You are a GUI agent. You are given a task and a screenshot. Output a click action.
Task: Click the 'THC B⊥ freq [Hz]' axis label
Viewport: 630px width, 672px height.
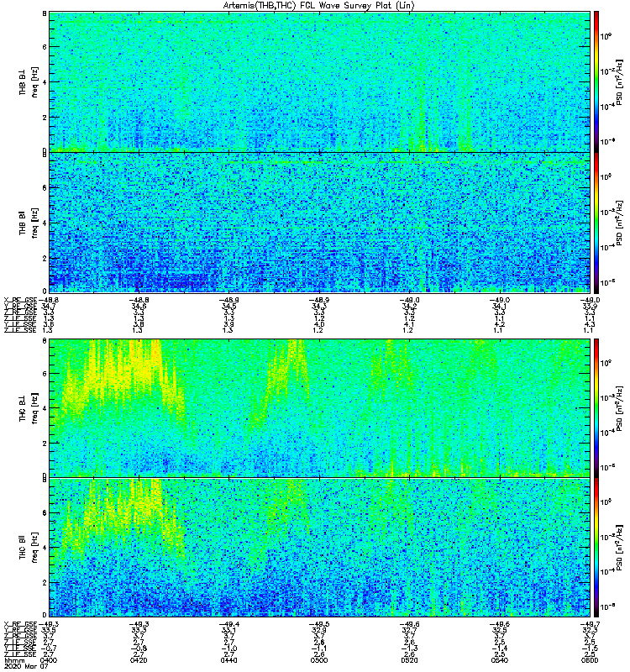pos(29,408)
